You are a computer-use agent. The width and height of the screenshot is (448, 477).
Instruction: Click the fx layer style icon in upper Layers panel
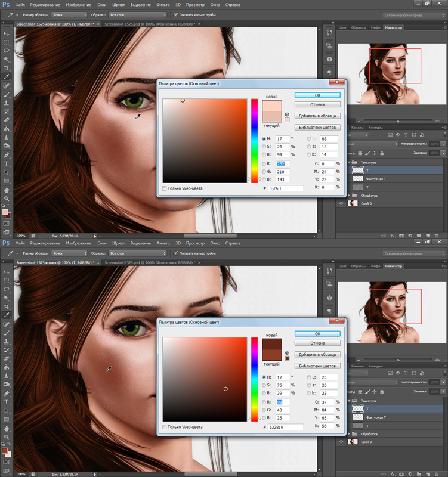(393, 236)
